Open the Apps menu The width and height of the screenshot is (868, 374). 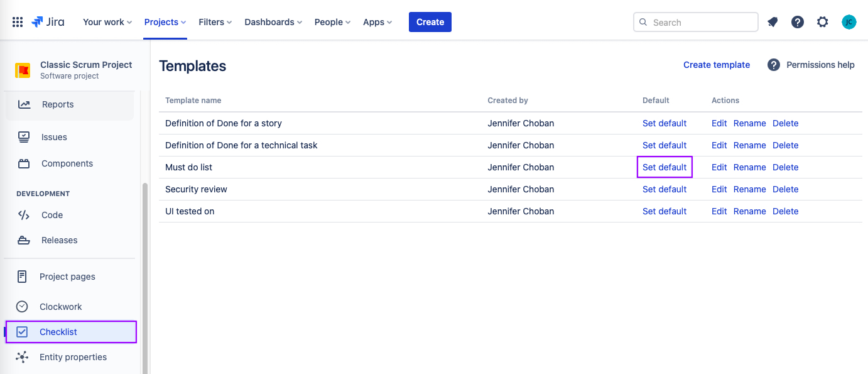point(377,22)
